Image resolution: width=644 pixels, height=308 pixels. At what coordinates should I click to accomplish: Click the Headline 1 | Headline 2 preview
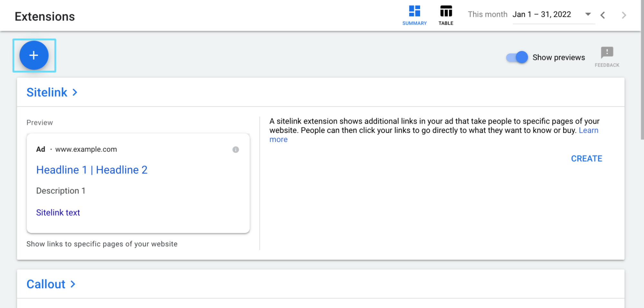(x=92, y=170)
